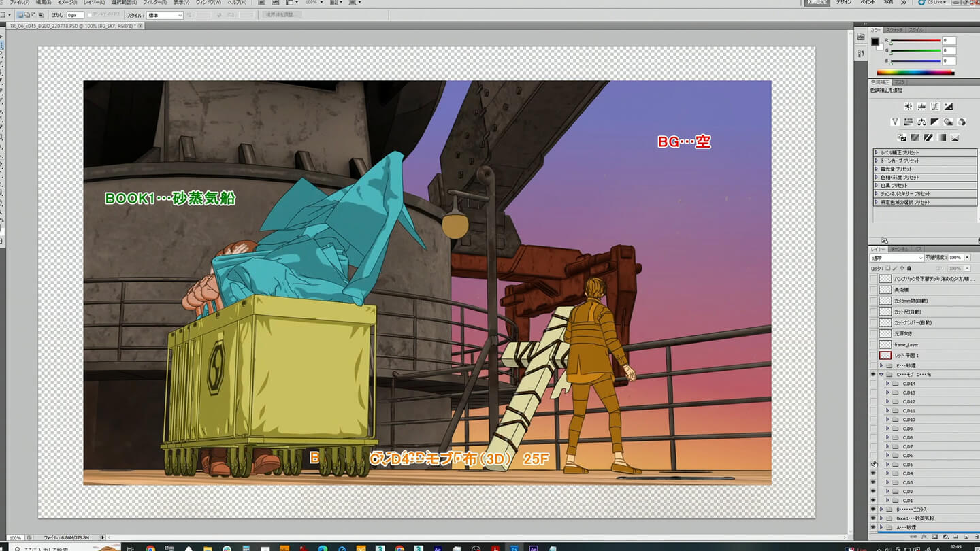Switch to the スウォッチ tab
Viewport: 980px width, 551px height.
pyautogui.click(x=894, y=30)
